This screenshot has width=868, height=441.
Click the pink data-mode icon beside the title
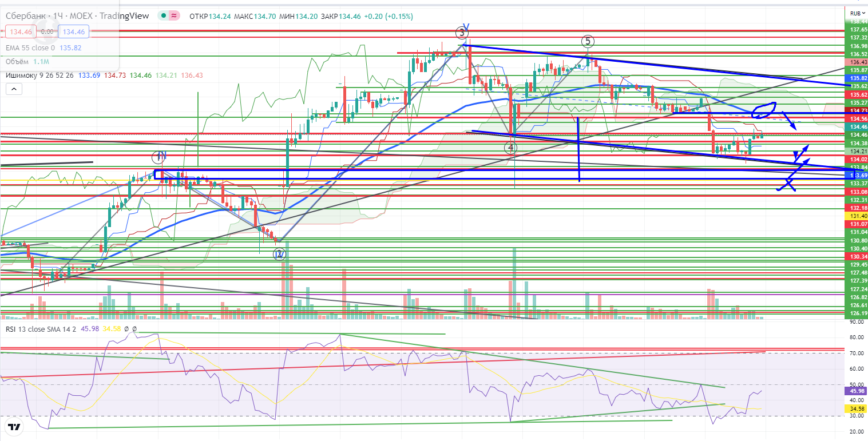pyautogui.click(x=174, y=16)
